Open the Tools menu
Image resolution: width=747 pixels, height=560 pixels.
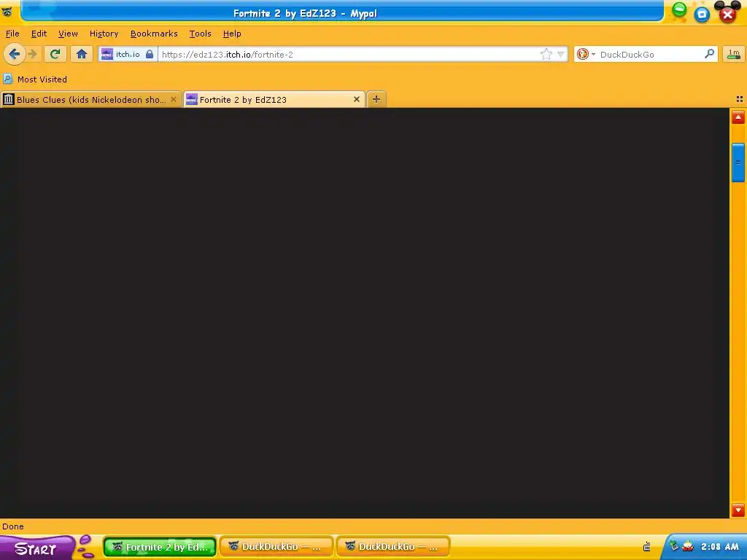[x=200, y=34]
